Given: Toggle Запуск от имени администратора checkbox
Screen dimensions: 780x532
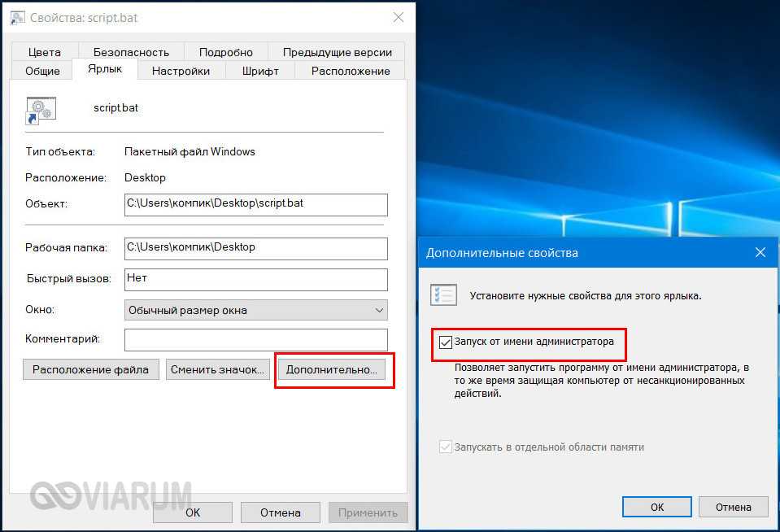Looking at the screenshot, I should point(445,342).
